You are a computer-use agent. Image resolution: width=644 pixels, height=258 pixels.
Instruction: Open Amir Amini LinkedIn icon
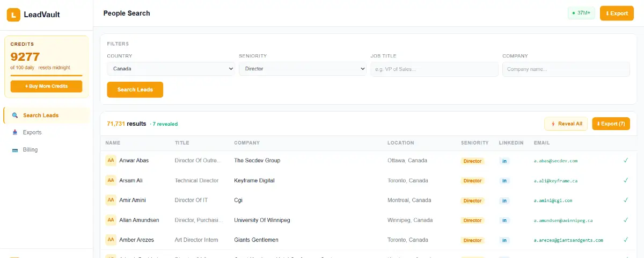point(504,200)
